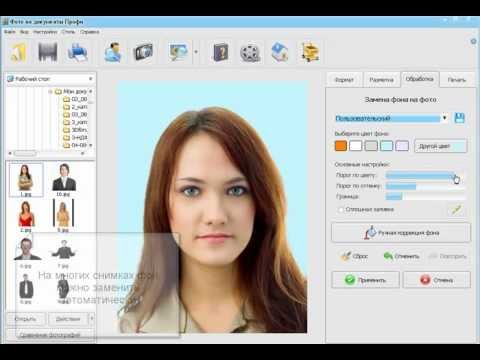
Task: Expand the desktop folder location dropdown
Action: coord(90,79)
